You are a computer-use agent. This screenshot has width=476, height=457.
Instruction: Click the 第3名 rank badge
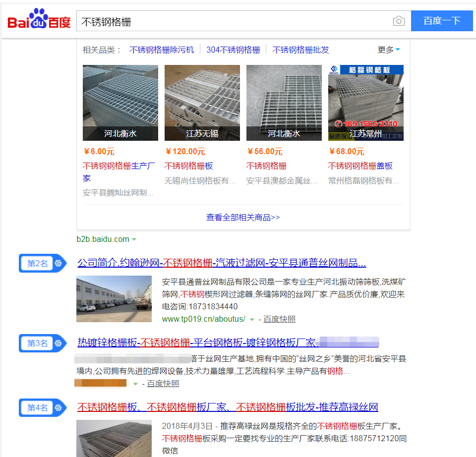(42, 343)
